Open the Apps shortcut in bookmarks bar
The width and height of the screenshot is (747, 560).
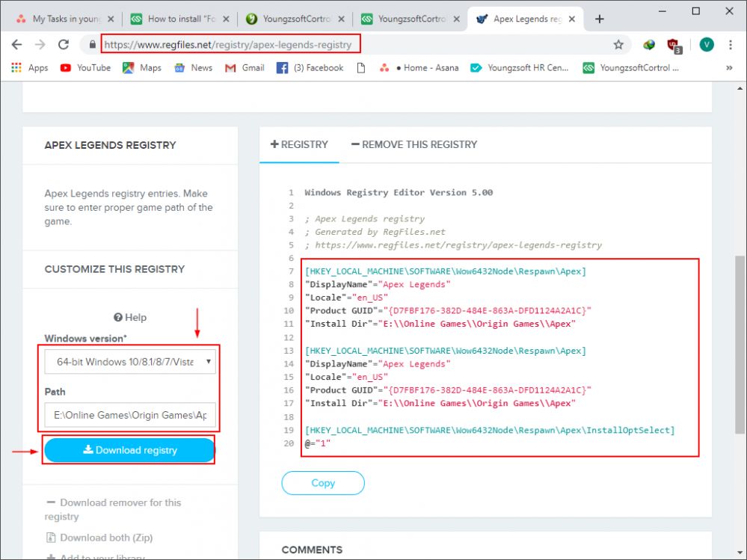point(30,67)
